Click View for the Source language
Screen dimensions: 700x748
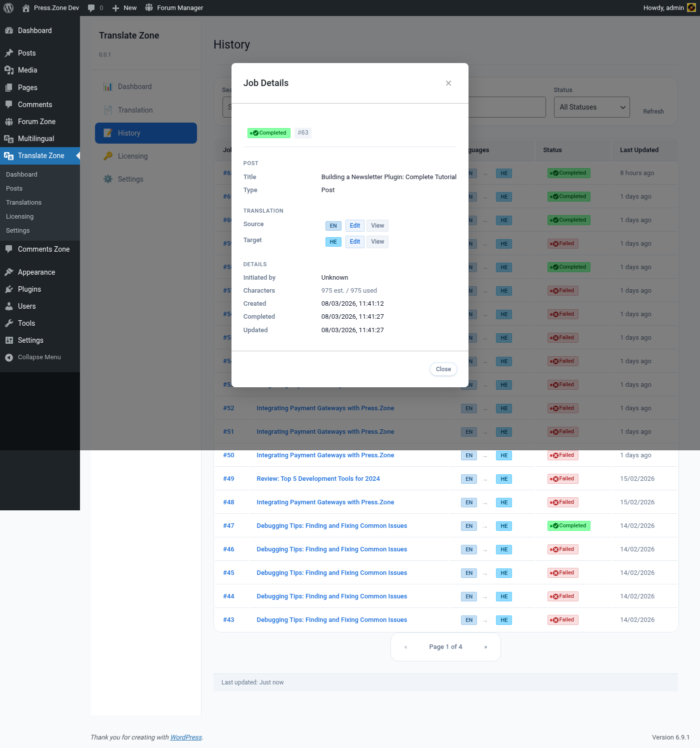coord(377,226)
